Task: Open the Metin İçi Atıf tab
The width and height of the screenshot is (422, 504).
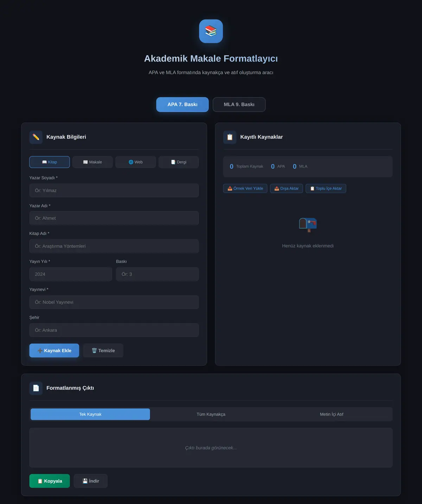Action: click(x=332, y=414)
